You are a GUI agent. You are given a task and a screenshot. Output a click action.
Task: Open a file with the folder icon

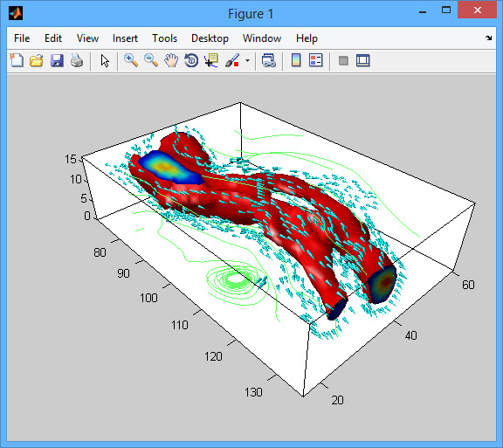tap(37, 60)
